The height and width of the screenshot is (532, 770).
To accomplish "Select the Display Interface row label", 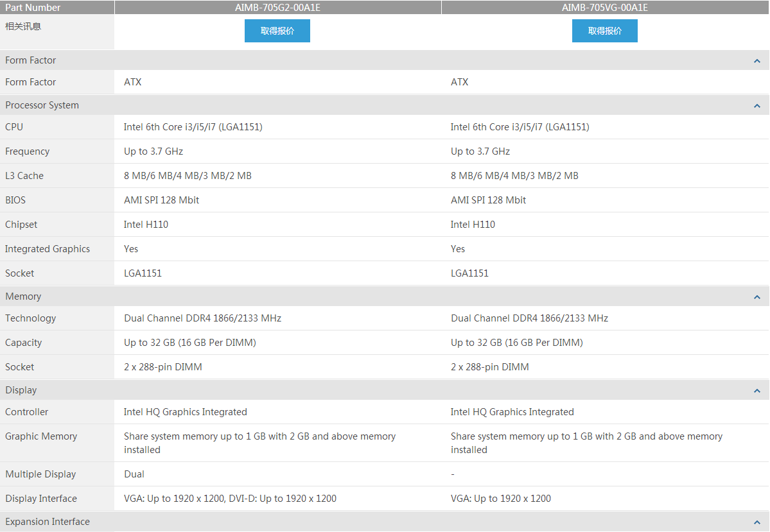I will pyautogui.click(x=40, y=499).
